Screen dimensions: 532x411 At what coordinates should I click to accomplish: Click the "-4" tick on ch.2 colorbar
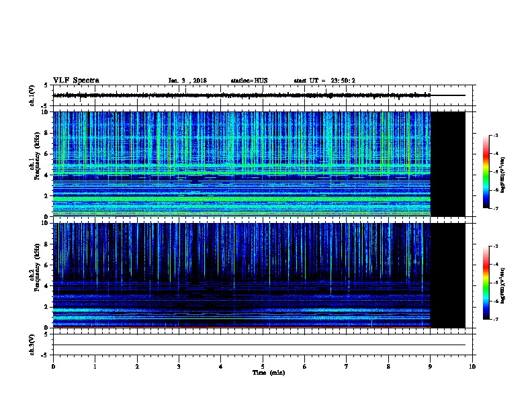click(496, 265)
